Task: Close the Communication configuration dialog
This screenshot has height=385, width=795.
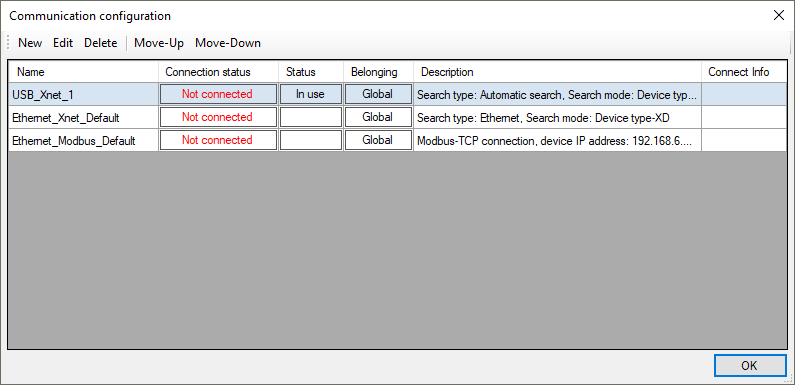Action: pos(778,15)
